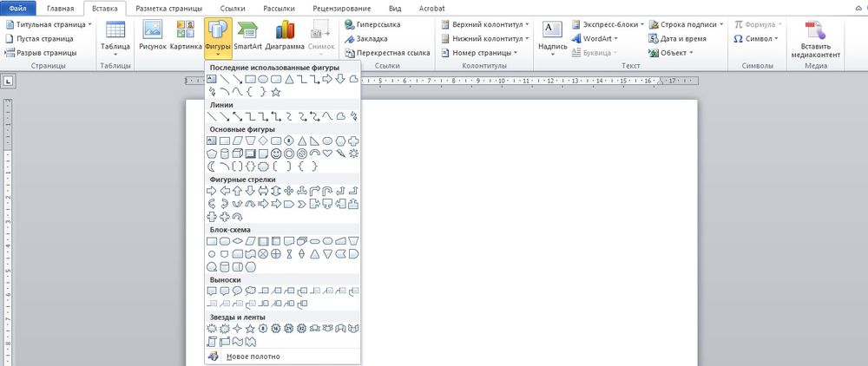
Task: Click Новое полотно menu entry
Action: click(253, 356)
